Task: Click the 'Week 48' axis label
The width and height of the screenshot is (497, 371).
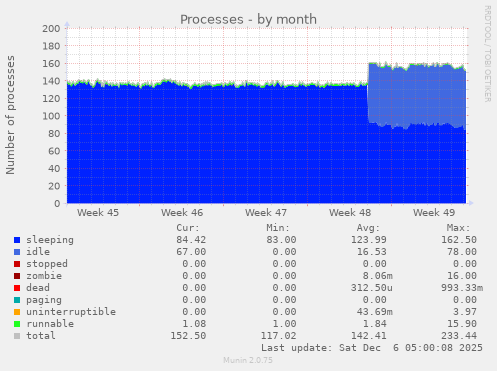Action: pyautogui.click(x=350, y=213)
